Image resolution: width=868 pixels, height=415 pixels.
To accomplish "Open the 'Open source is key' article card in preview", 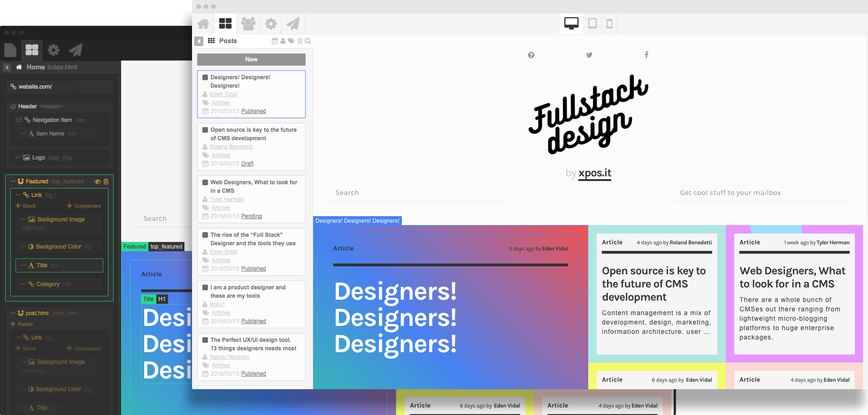I will tap(657, 294).
